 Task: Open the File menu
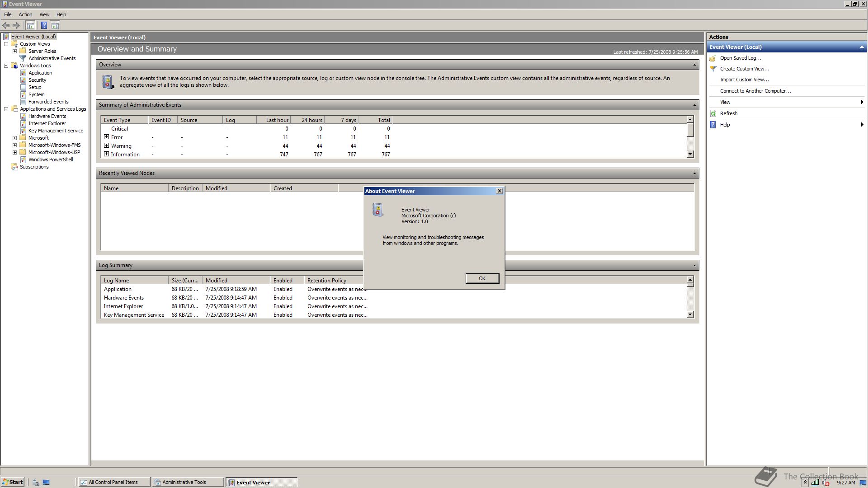point(8,14)
